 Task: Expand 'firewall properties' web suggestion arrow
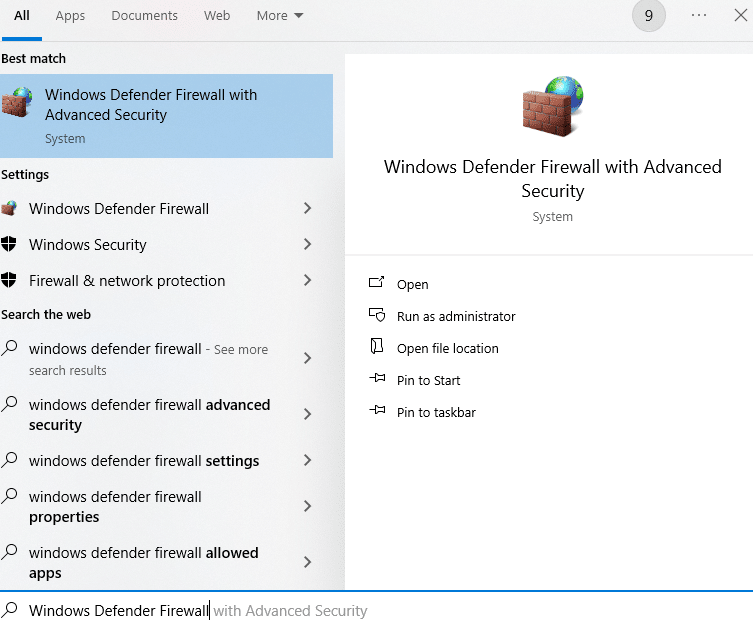tap(307, 506)
